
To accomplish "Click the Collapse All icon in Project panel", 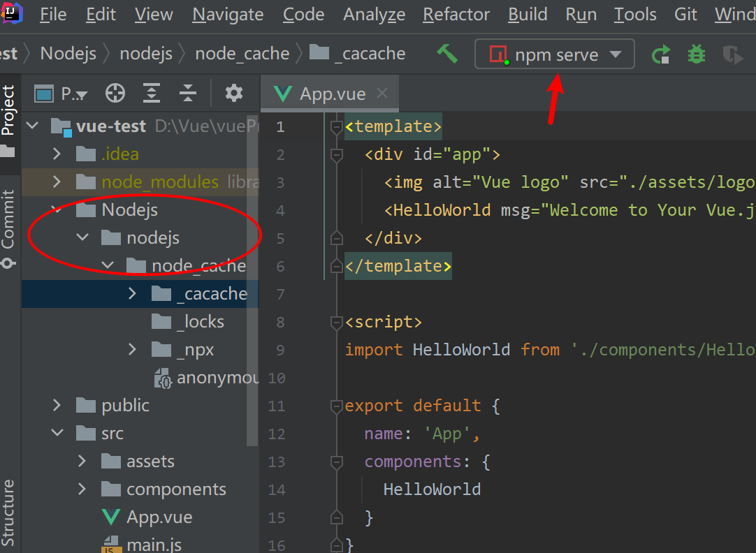I will tap(187, 93).
